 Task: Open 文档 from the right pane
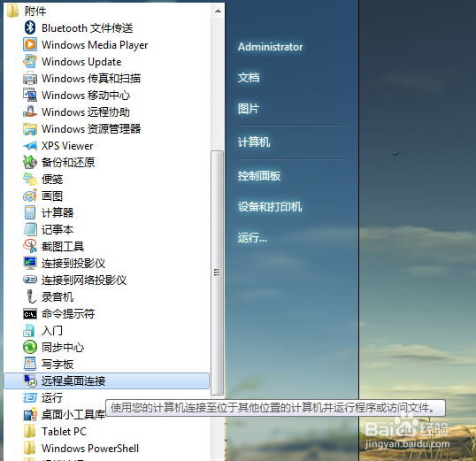(249, 78)
